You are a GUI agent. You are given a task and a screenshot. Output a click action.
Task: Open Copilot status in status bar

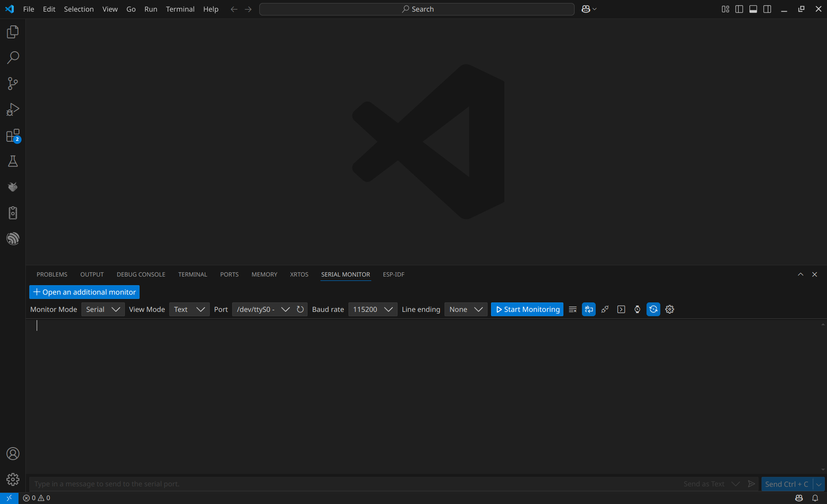click(799, 498)
